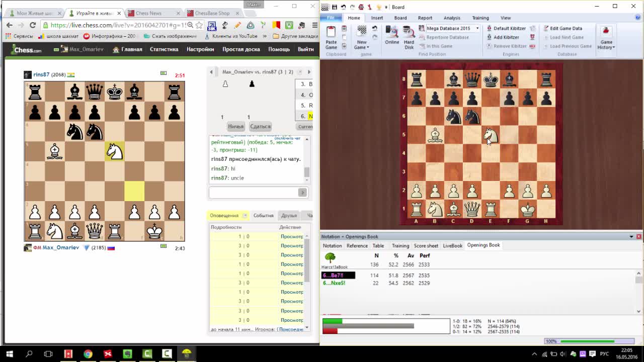Open Статистика link in chess.com header
644x362 pixels.
point(164,49)
